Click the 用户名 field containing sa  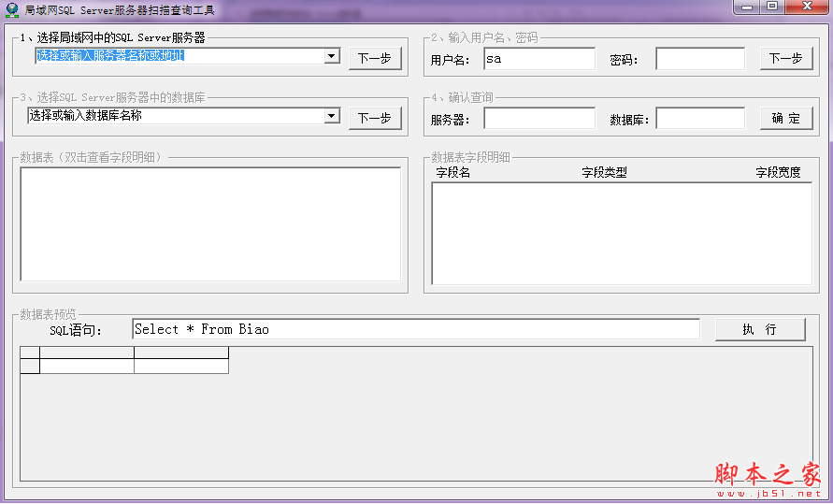click(539, 58)
